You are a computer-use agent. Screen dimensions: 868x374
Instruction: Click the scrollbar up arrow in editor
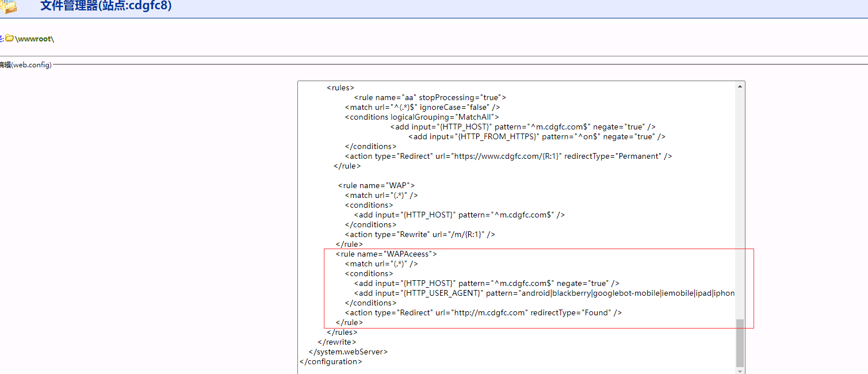pos(740,86)
